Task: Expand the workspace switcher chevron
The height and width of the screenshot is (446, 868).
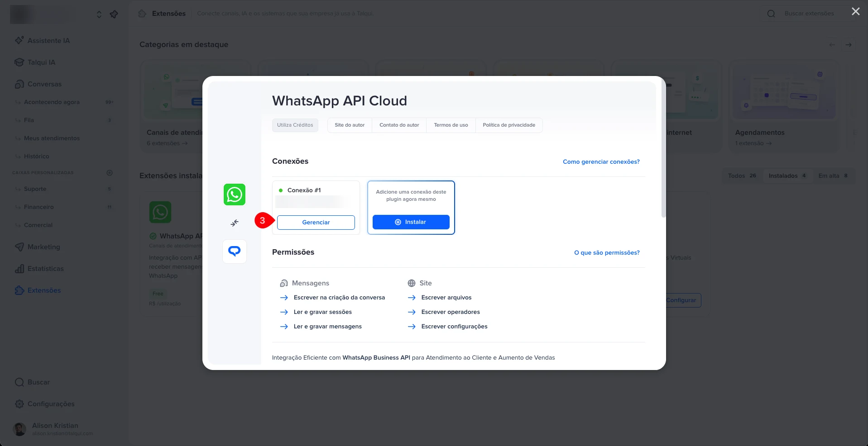Action: click(x=99, y=14)
